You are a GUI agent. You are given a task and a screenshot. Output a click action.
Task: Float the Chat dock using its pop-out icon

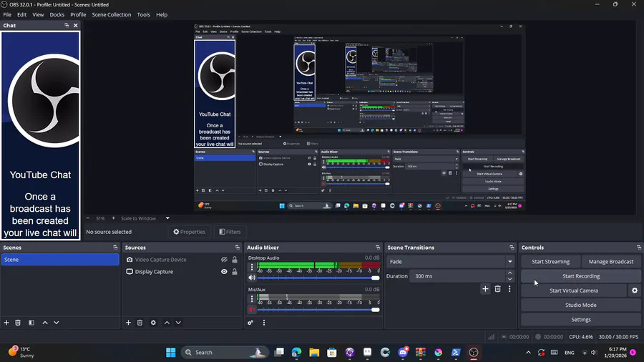[67, 26]
